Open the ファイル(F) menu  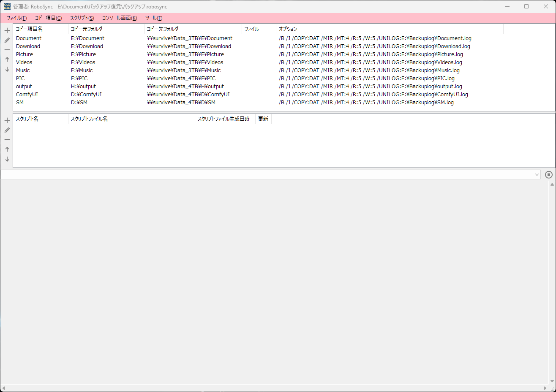[16, 18]
